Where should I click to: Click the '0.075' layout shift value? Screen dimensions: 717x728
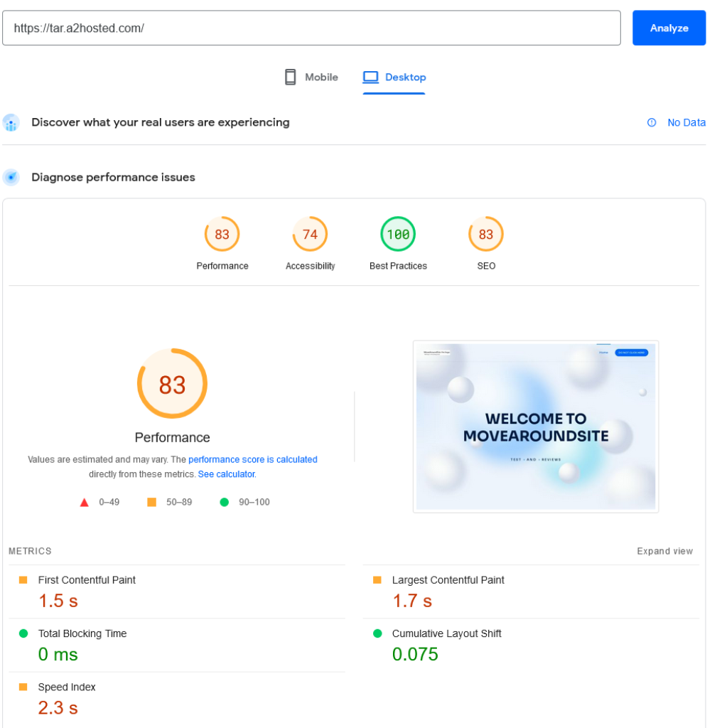[x=415, y=654]
